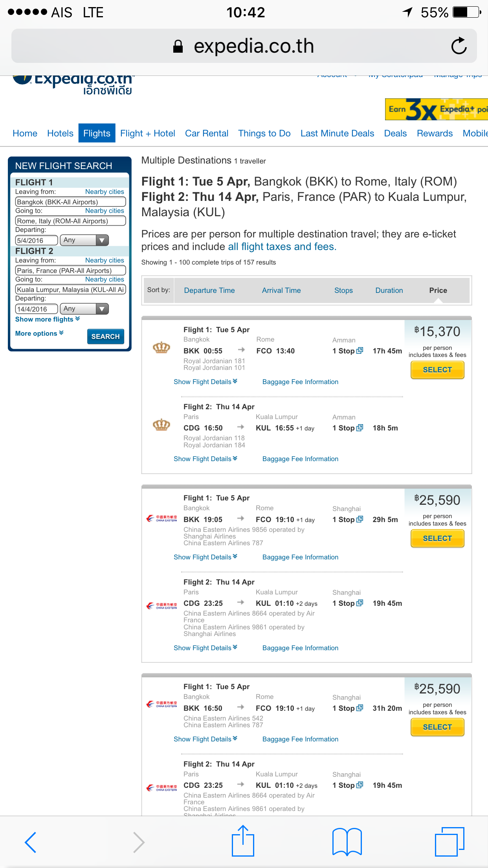The width and height of the screenshot is (488, 868).
Task: Open the Flight 1 departure time Any dropdown
Action: tap(84, 240)
